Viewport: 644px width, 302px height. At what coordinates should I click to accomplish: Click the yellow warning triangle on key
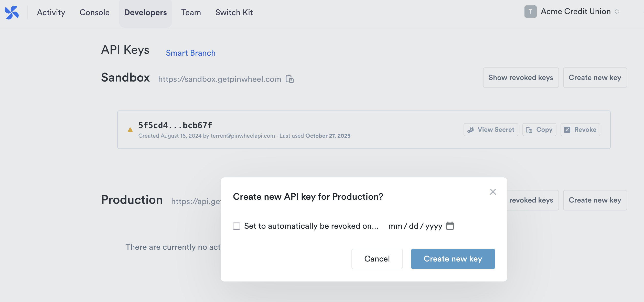click(130, 130)
